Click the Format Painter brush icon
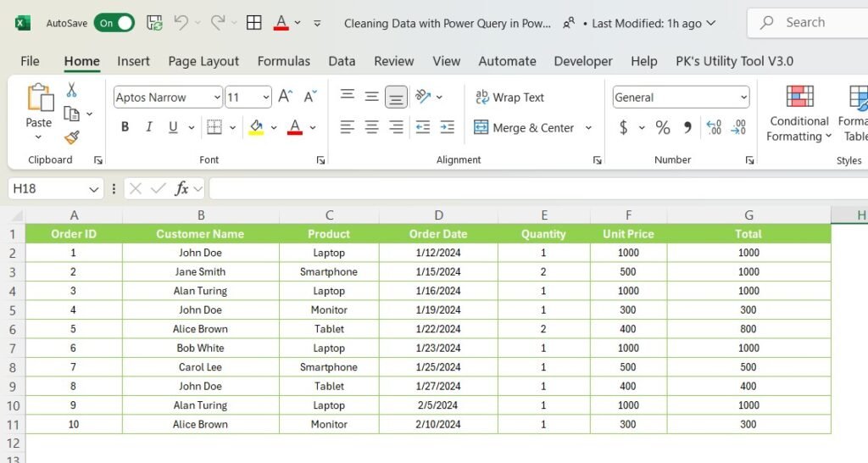Image resolution: width=868 pixels, height=463 pixels. tap(71, 137)
